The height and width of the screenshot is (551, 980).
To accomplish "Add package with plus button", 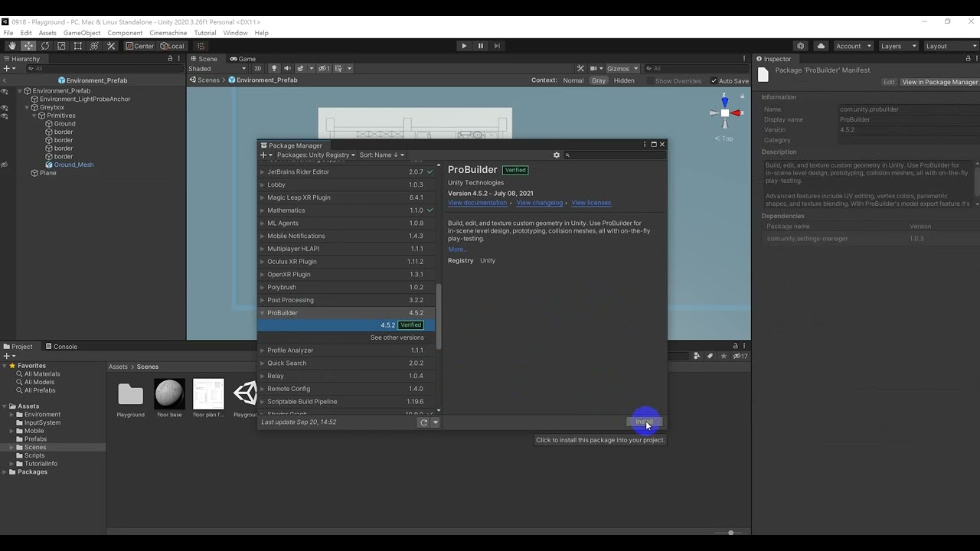I will (x=265, y=155).
